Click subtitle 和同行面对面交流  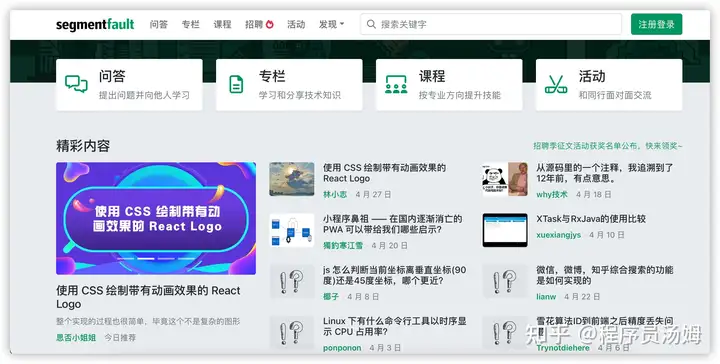[615, 95]
